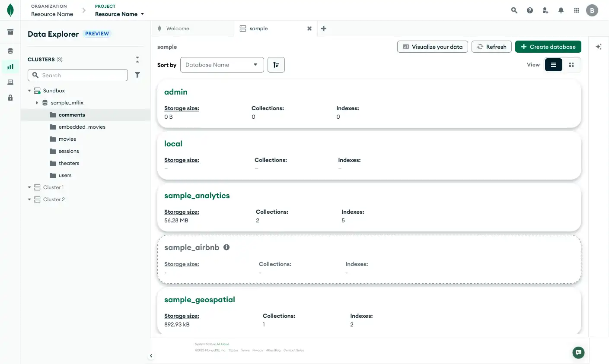Open the charts/metrics icon in left rail
The height and width of the screenshot is (364, 609).
pyautogui.click(x=10, y=66)
